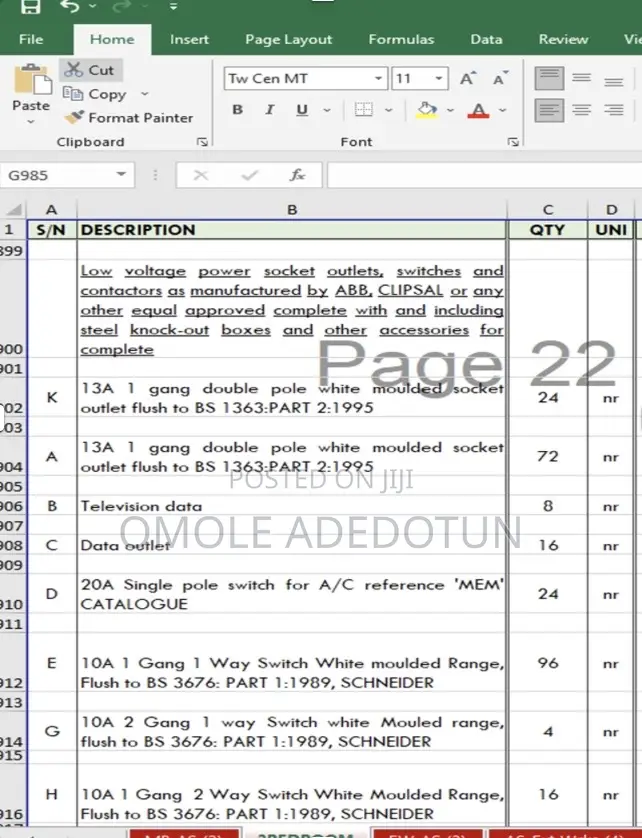This screenshot has height=838, width=642.
Task: Toggle Italic formatting
Action: [x=269, y=110]
